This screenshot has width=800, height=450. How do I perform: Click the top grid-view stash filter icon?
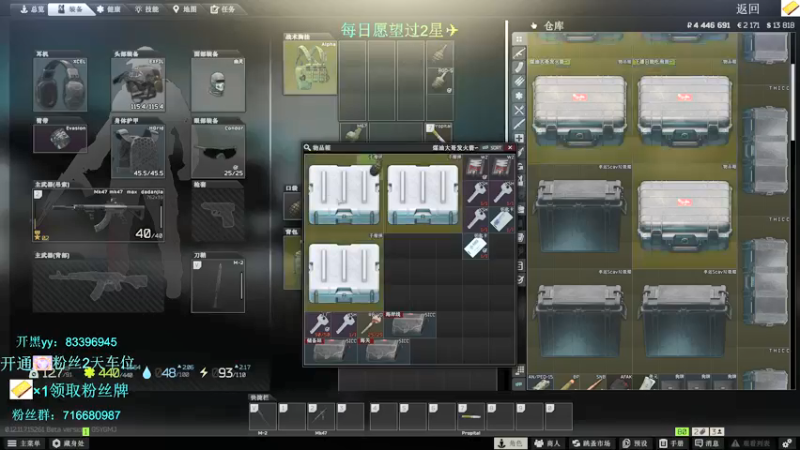[519, 39]
